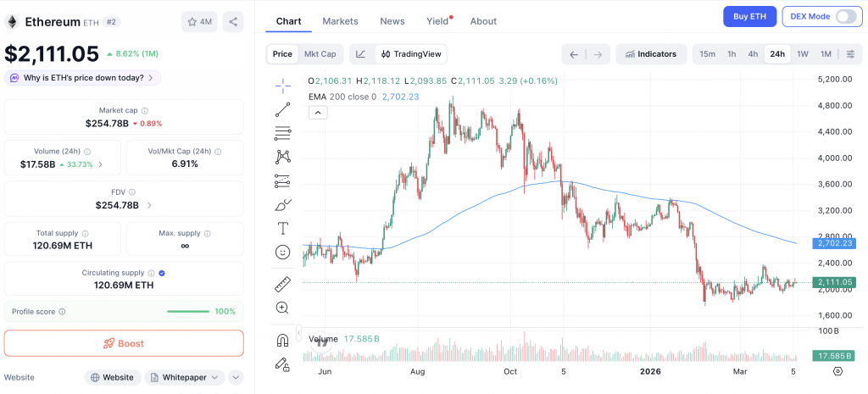Select the trend line drawing tool
Viewport: 868px width, 394px height.
pos(283,109)
